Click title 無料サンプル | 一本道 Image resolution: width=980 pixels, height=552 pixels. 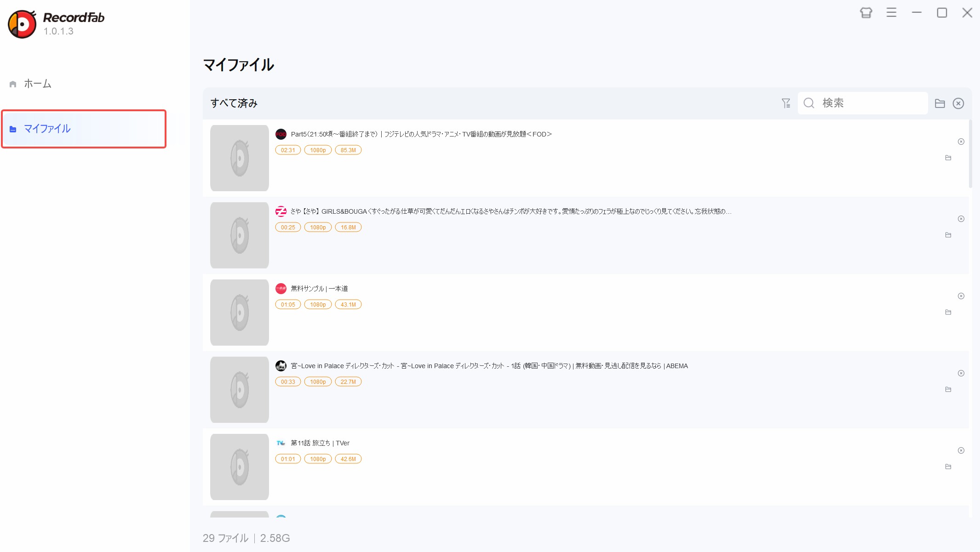[319, 289]
